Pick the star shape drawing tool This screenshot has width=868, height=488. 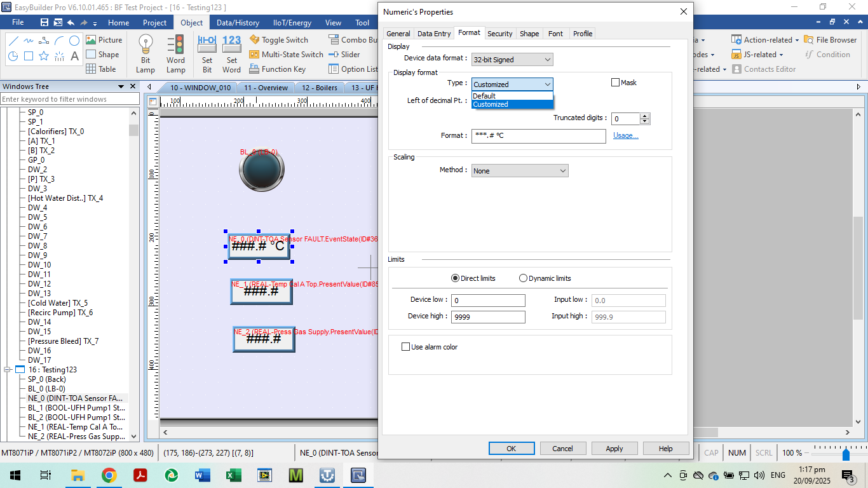pos(44,56)
